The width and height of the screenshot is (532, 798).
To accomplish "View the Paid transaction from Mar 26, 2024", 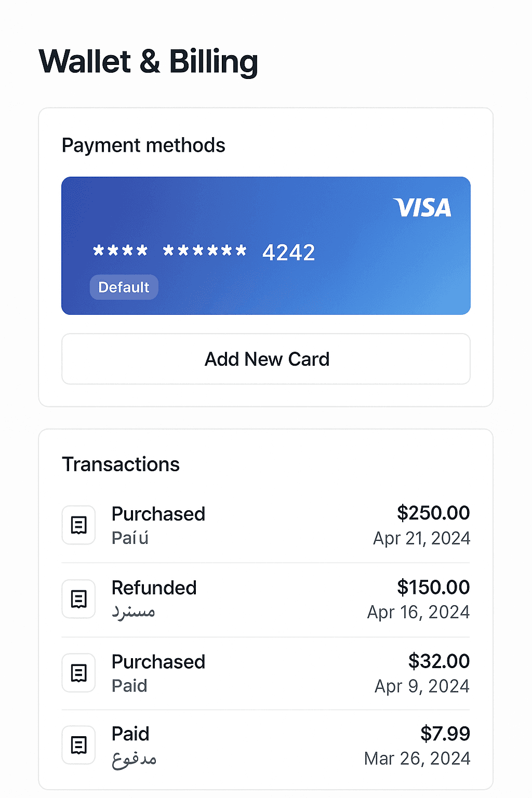I will 130,745.
